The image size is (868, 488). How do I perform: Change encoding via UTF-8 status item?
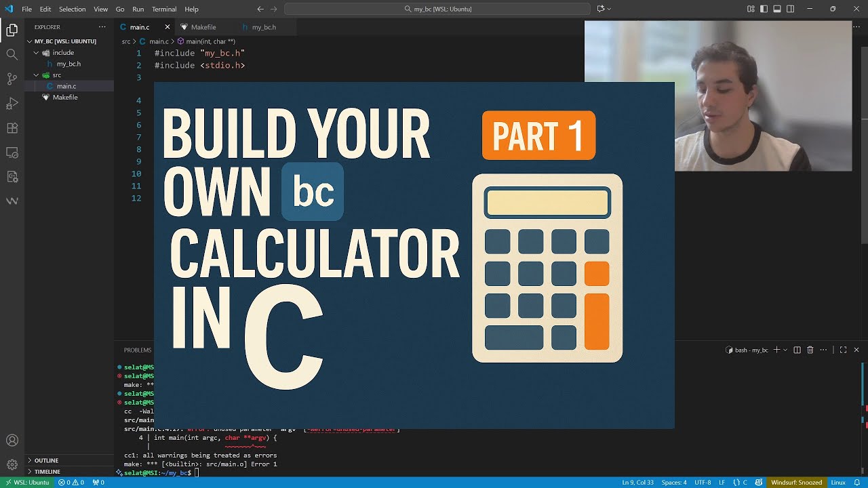click(703, 483)
